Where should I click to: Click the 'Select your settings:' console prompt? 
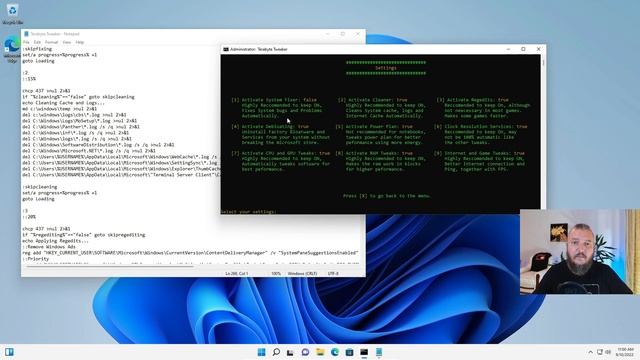click(x=249, y=211)
